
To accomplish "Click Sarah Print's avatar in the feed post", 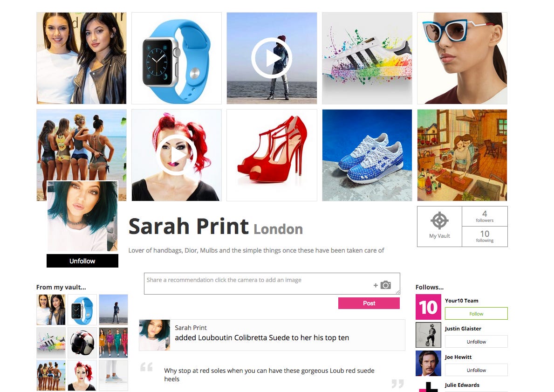I will (154, 335).
